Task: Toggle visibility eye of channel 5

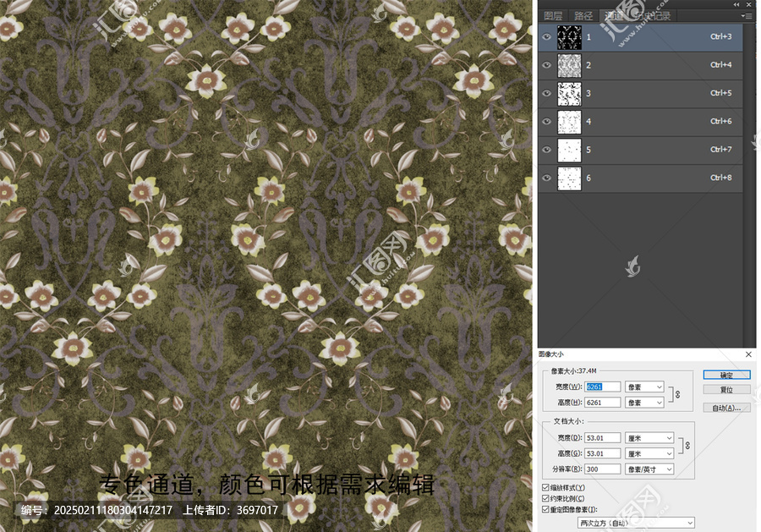Action: tap(546, 150)
